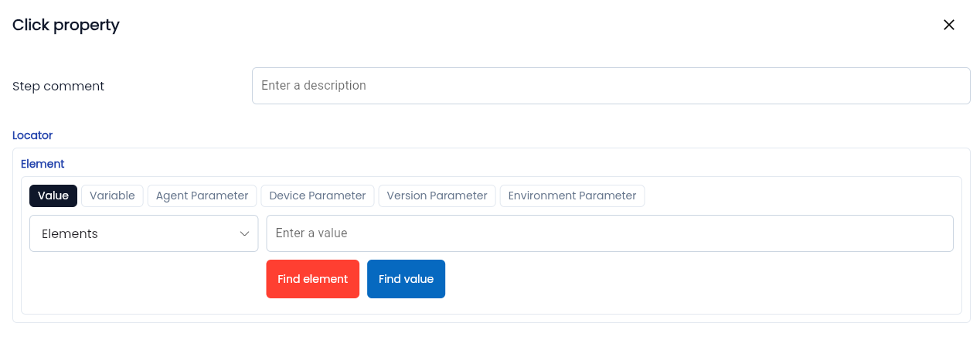Click the 'Enter a description' placeholder text
980x347 pixels.
[314, 86]
